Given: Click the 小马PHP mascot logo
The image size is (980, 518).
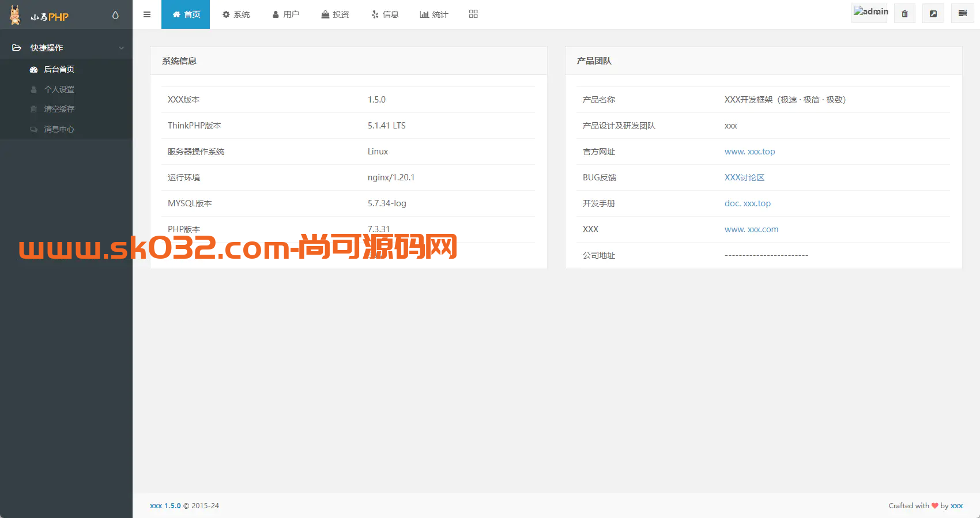Looking at the screenshot, I should tap(15, 15).
